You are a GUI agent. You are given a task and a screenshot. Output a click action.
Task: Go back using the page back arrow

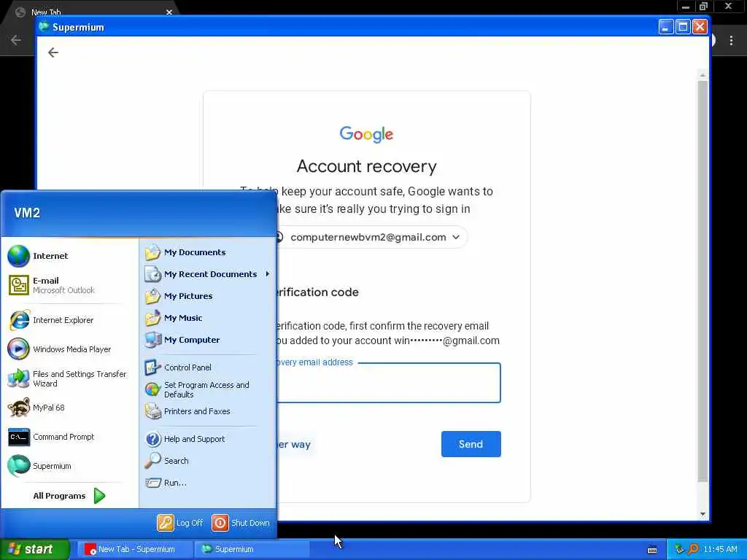point(53,52)
